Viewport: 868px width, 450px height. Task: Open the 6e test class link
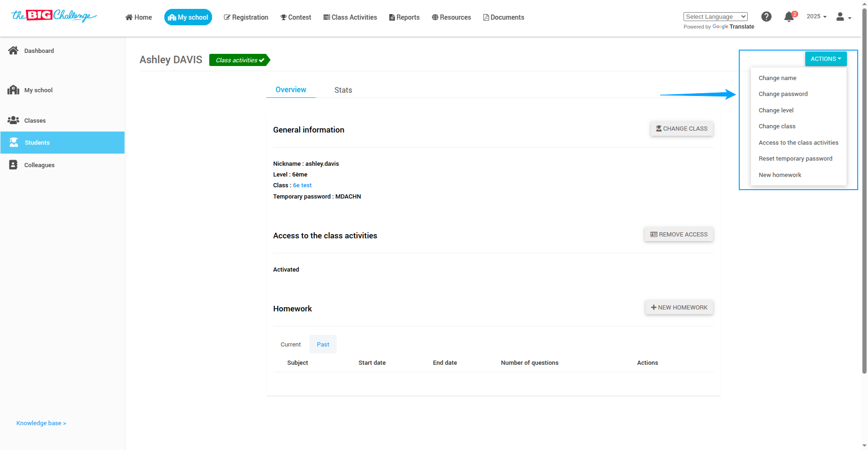(302, 185)
